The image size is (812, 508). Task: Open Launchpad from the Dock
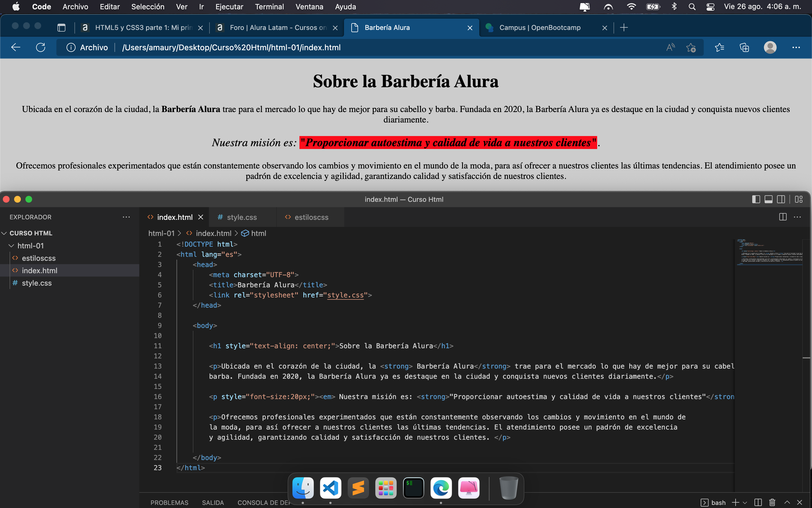click(386, 488)
